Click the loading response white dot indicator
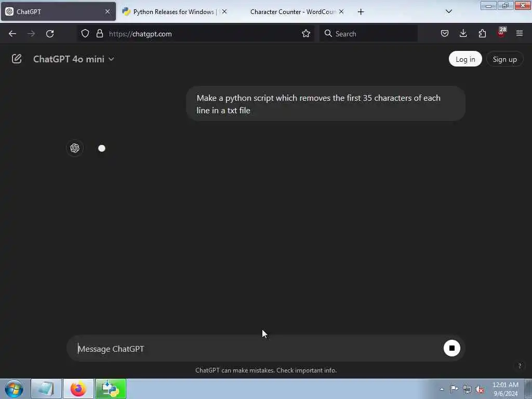The width and height of the screenshot is (532, 399). click(102, 148)
